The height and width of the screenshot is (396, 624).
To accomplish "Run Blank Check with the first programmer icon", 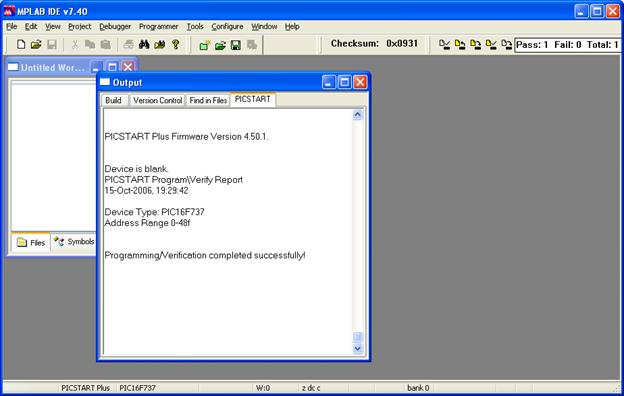I will [x=445, y=45].
